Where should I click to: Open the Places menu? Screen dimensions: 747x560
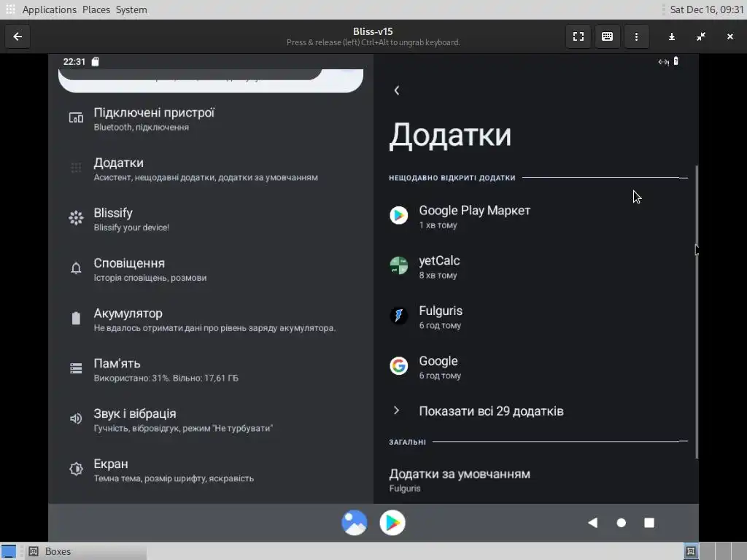click(x=96, y=9)
